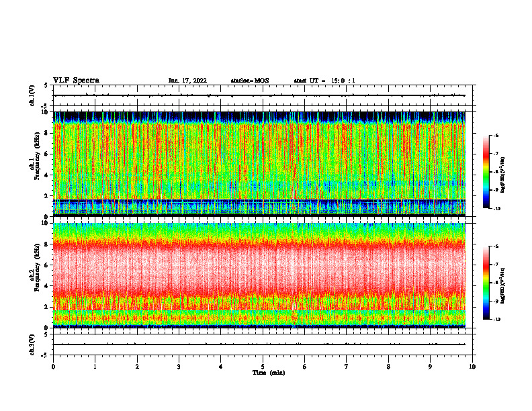Click the "6" kHz tick on ch.2 frequency axis
Image resolution: width=532 pixels, height=411 pixels.
[x=47, y=265]
